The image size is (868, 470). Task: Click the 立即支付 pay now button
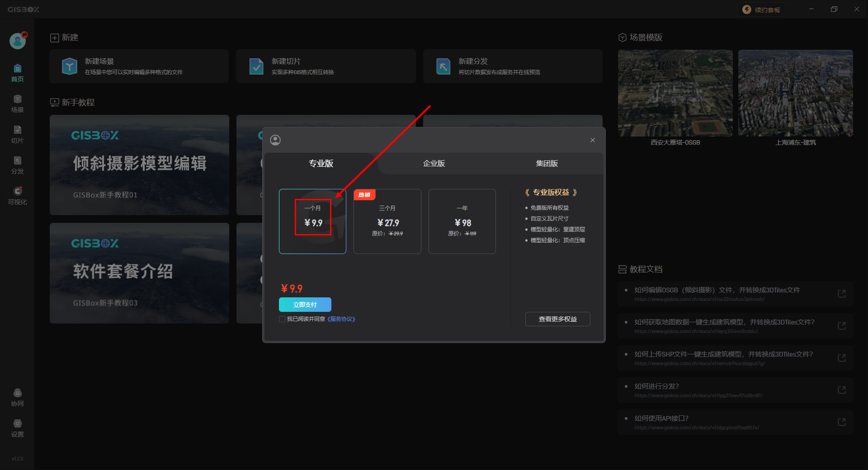305,305
